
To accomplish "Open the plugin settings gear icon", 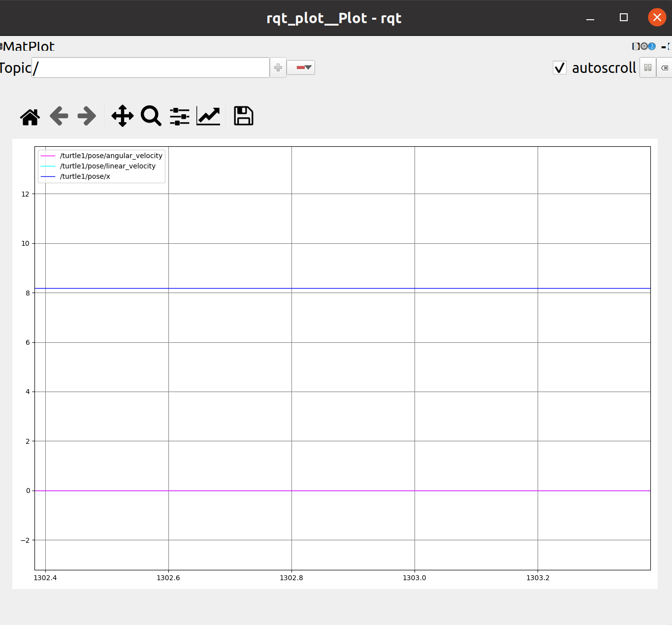I will click(644, 46).
